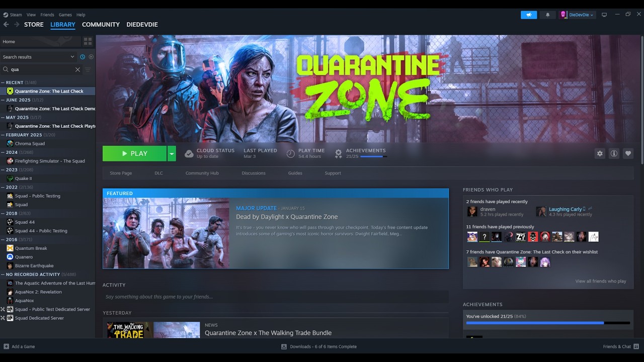The width and height of the screenshot is (644, 362).
Task: Click View all friends who play
Action: (x=601, y=281)
